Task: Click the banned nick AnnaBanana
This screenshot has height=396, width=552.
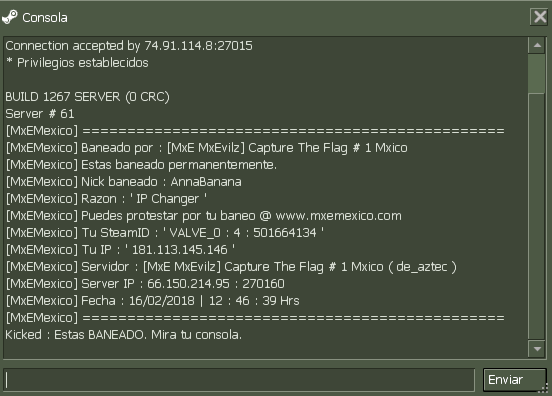Action: (206, 182)
